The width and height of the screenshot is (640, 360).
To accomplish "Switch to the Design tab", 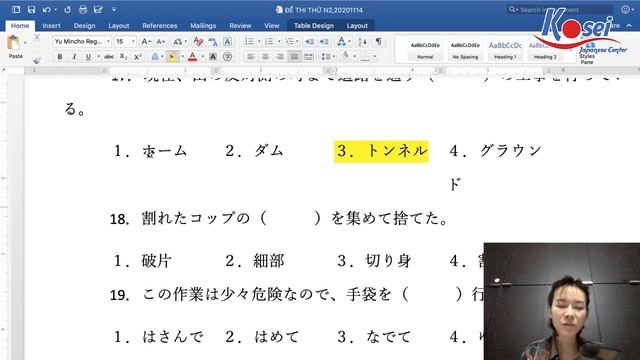I will [x=84, y=26].
